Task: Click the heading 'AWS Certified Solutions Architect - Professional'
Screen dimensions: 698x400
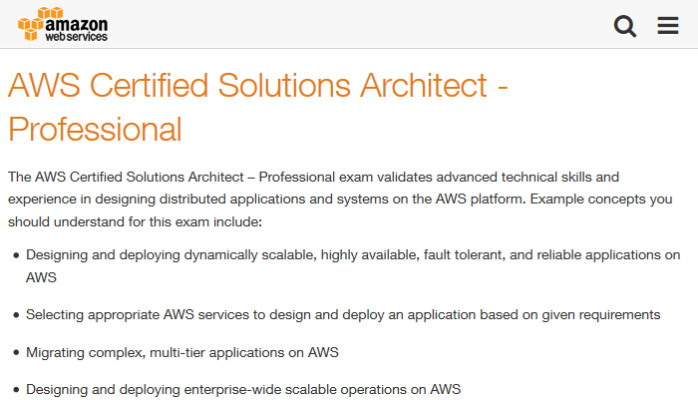Action: click(258, 107)
